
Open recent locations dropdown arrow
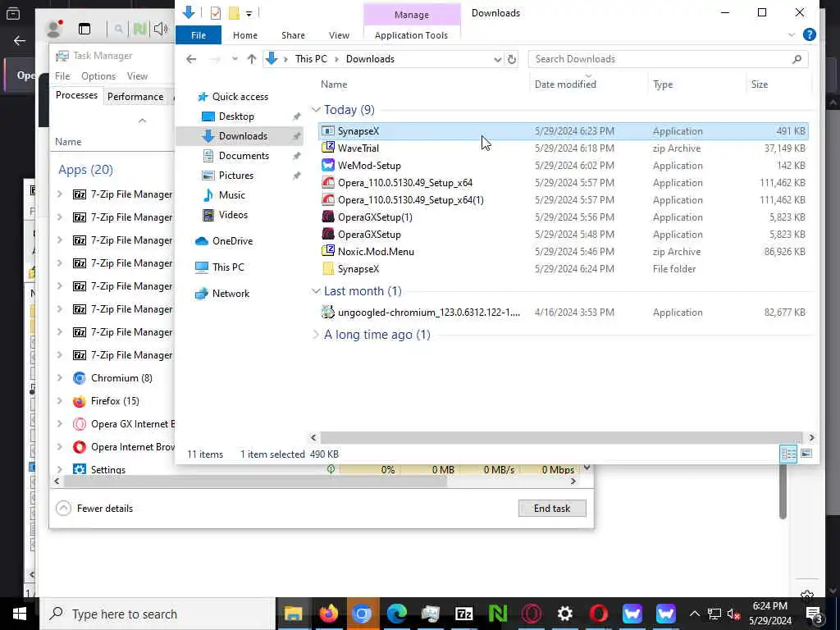click(x=234, y=59)
